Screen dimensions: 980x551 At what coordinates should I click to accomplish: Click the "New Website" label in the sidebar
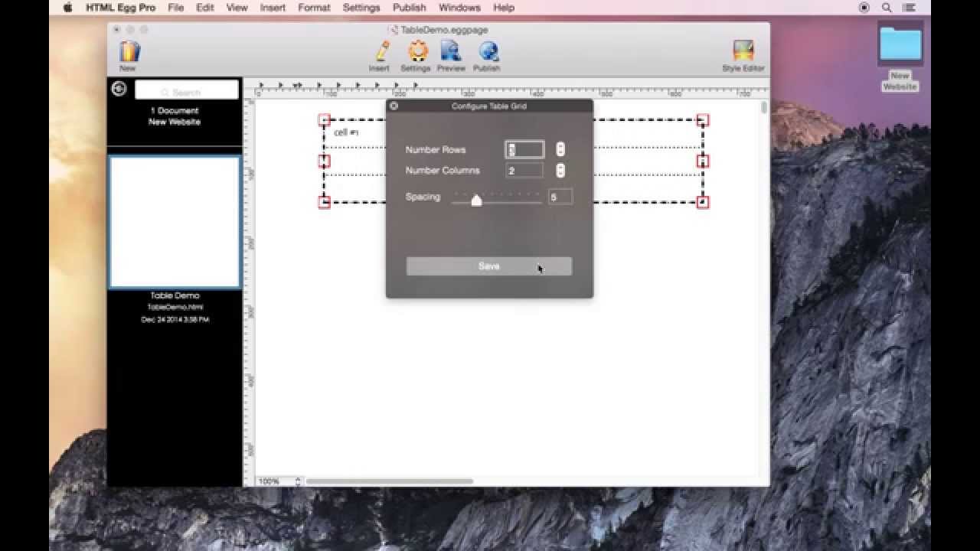[175, 122]
